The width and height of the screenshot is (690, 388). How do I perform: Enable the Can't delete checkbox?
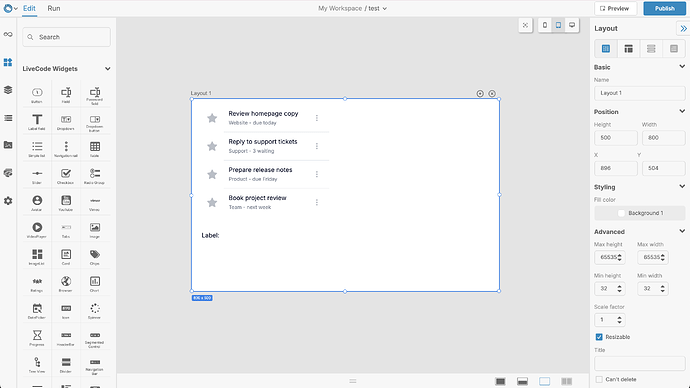pyautogui.click(x=599, y=379)
